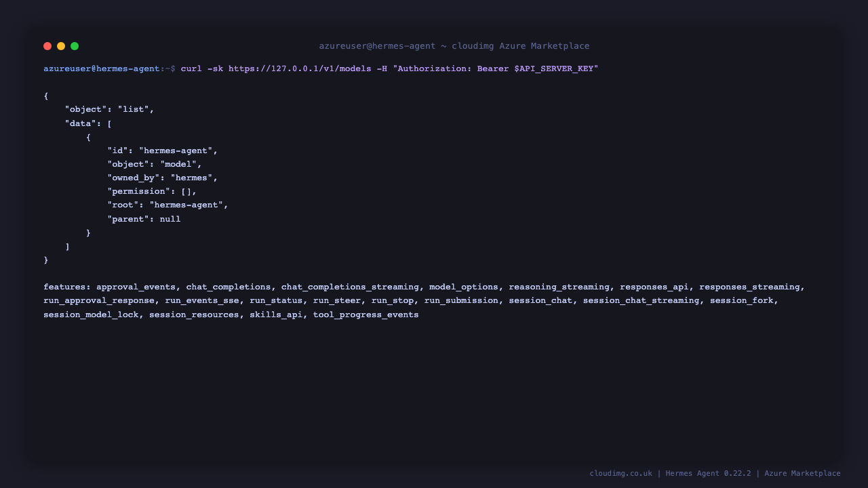Click the 'session_fork' feature
868x488 pixels.
[x=742, y=300]
